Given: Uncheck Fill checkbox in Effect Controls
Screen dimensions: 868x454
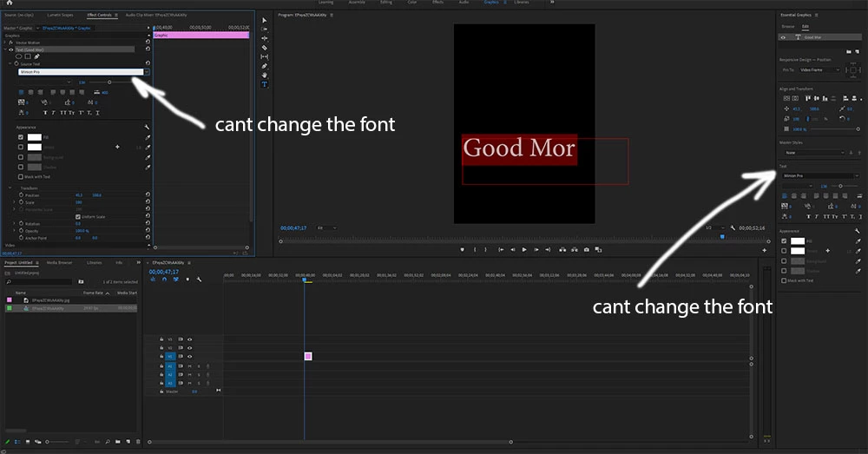Looking at the screenshot, I should 21,137.
